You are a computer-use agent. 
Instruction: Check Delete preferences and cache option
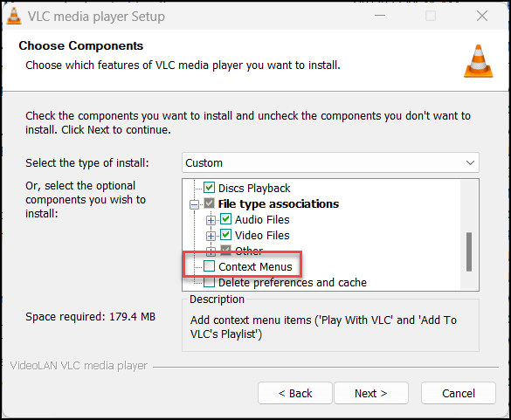(210, 282)
